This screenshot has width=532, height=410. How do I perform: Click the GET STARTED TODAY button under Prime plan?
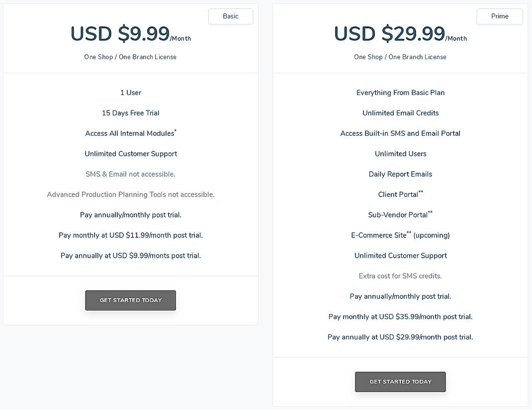click(400, 382)
